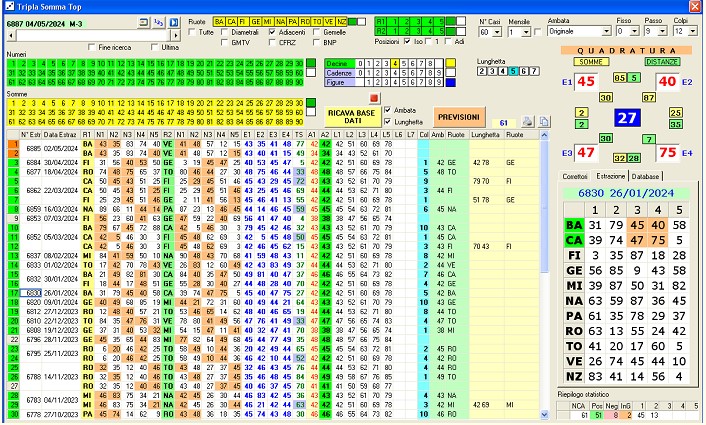Open the Mensile dropdown
Image resolution: width=706 pixels, height=425 pixels.
coord(526,32)
